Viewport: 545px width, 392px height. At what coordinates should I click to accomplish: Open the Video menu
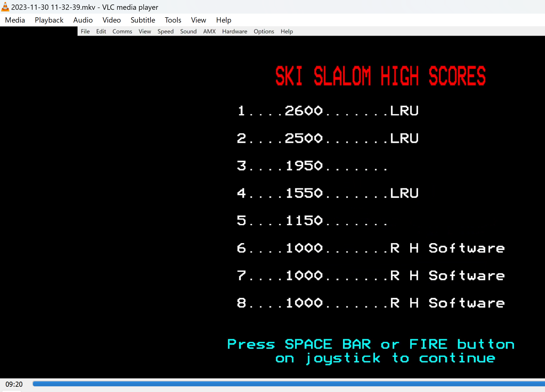[112, 20]
